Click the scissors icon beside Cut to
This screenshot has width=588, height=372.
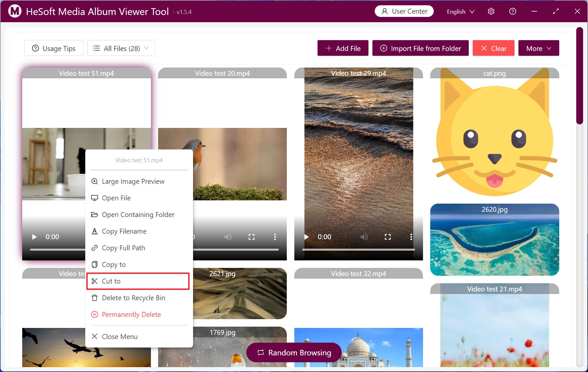[x=94, y=281]
